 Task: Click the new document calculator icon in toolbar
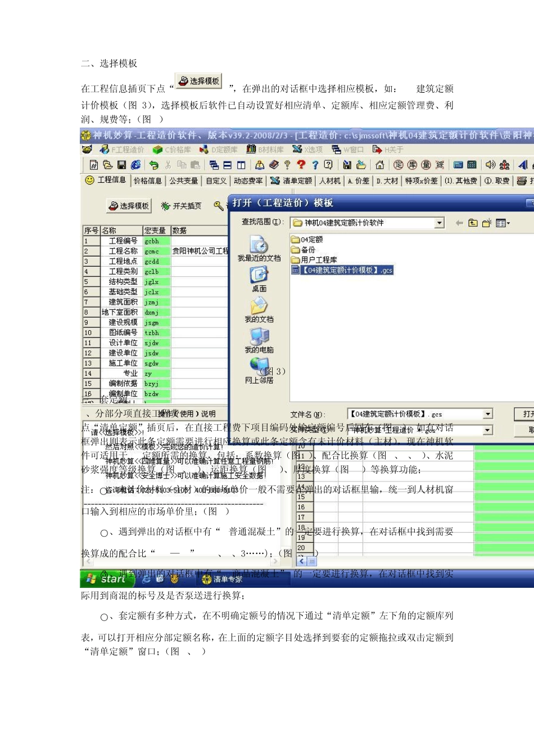(94, 165)
